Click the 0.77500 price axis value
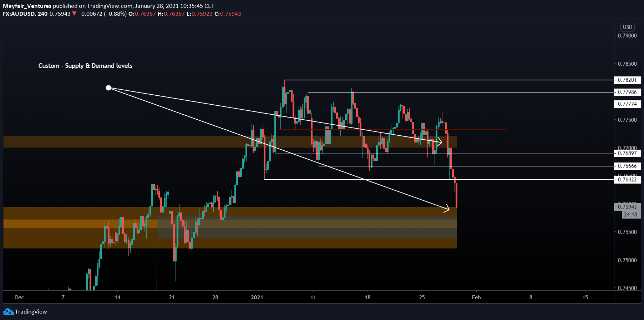This screenshot has width=644, height=320. (x=627, y=120)
